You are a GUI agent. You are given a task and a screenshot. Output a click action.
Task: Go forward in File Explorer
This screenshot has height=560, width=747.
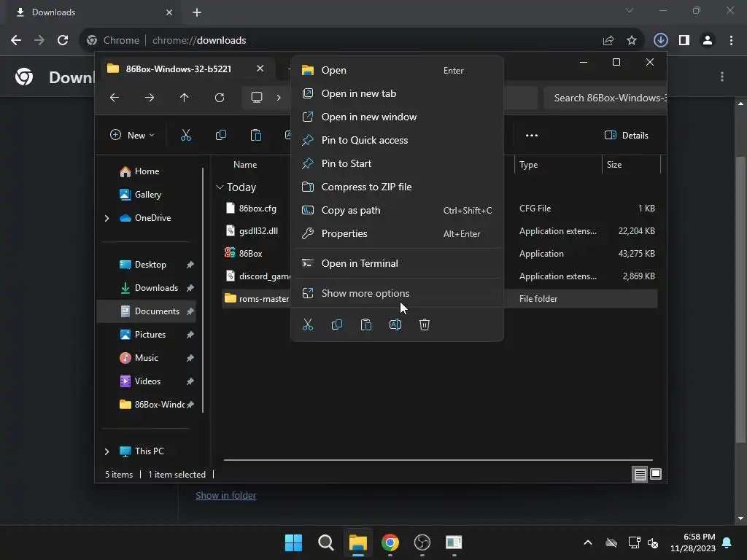150,98
